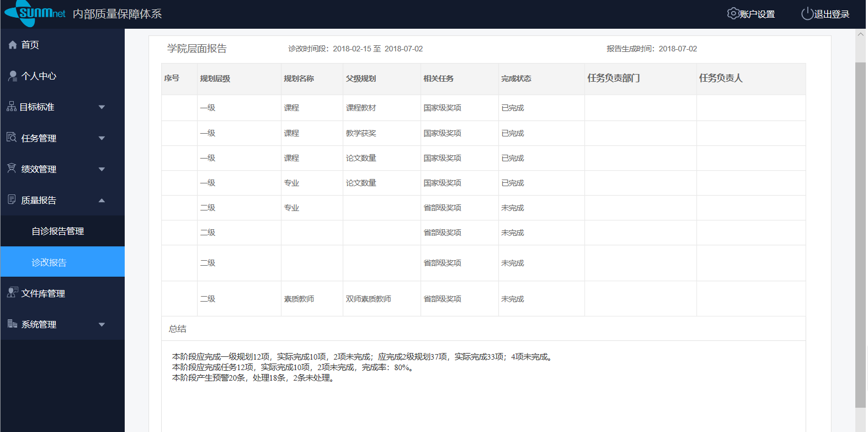Click the 退出登录 logout text
Screen dimensions: 868x432
pos(832,14)
